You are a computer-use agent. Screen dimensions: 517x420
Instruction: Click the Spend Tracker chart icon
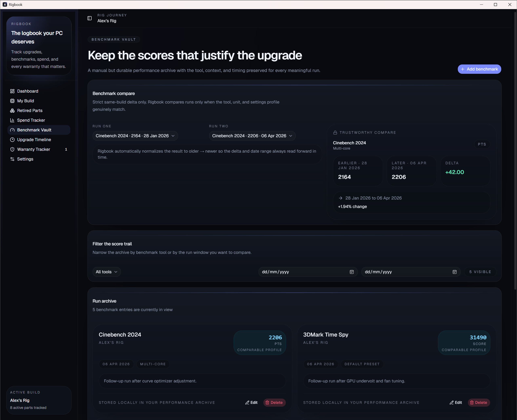click(x=12, y=120)
